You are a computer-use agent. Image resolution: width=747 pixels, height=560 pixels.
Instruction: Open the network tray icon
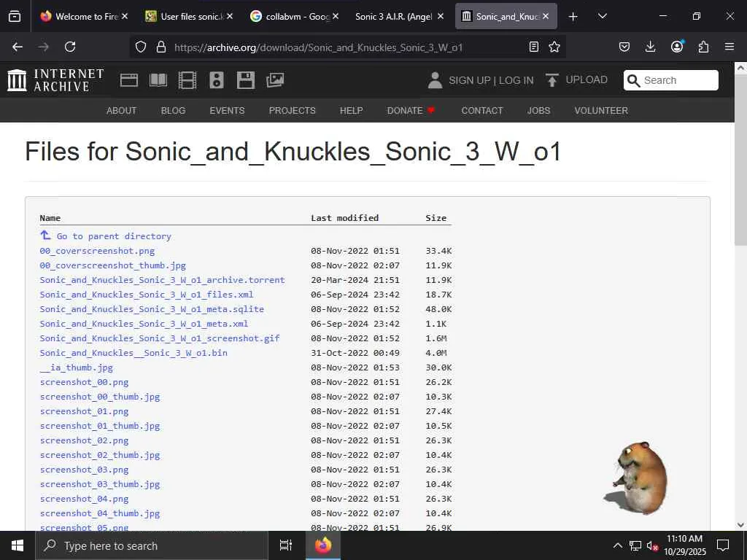pos(635,545)
